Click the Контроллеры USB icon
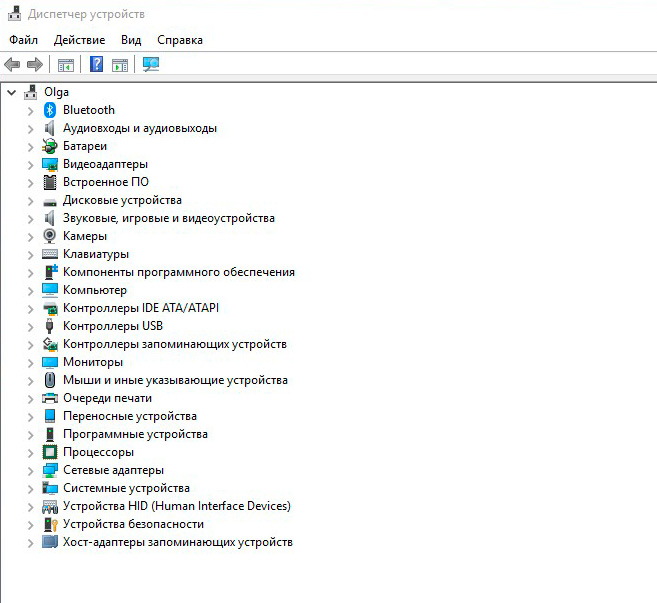The image size is (657, 603). (50, 326)
